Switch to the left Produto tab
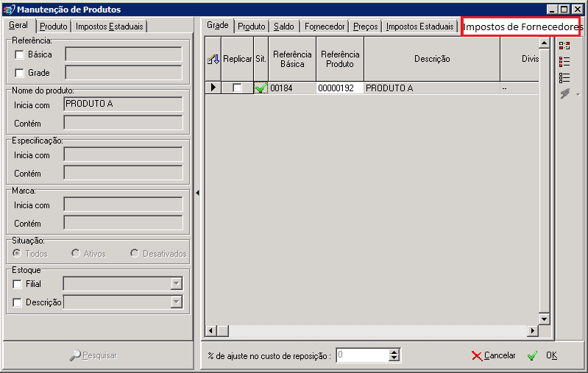The width and height of the screenshot is (588, 373). click(x=54, y=26)
